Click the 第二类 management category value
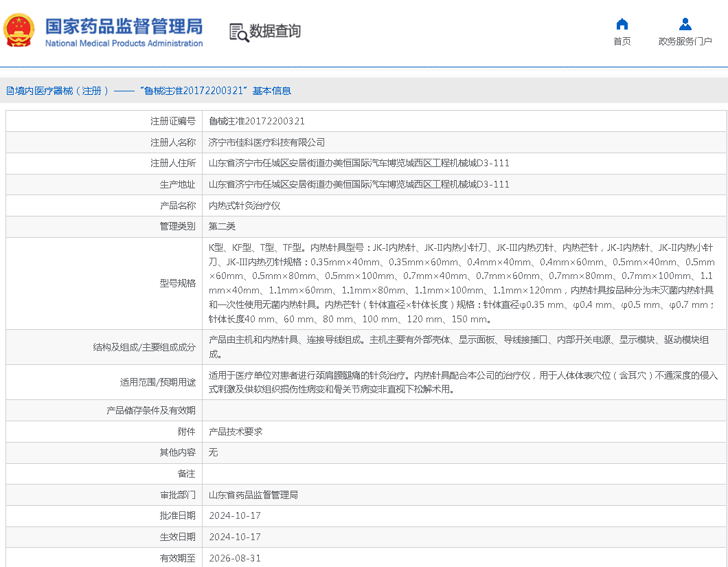 coord(222,226)
